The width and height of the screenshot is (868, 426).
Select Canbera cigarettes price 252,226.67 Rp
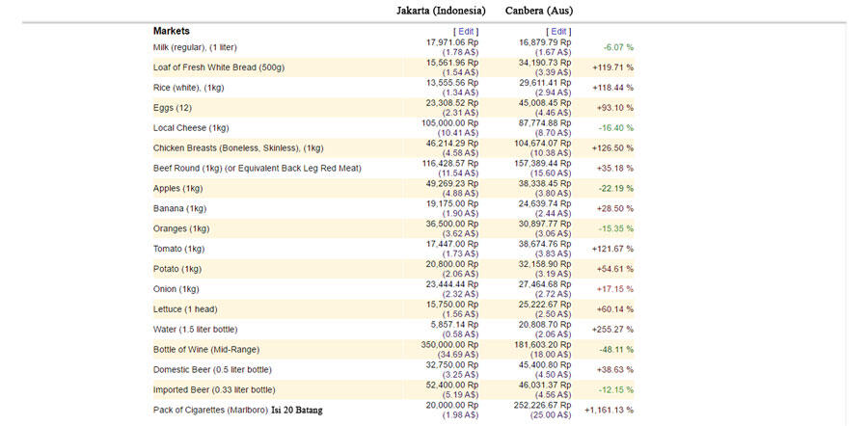coord(543,406)
